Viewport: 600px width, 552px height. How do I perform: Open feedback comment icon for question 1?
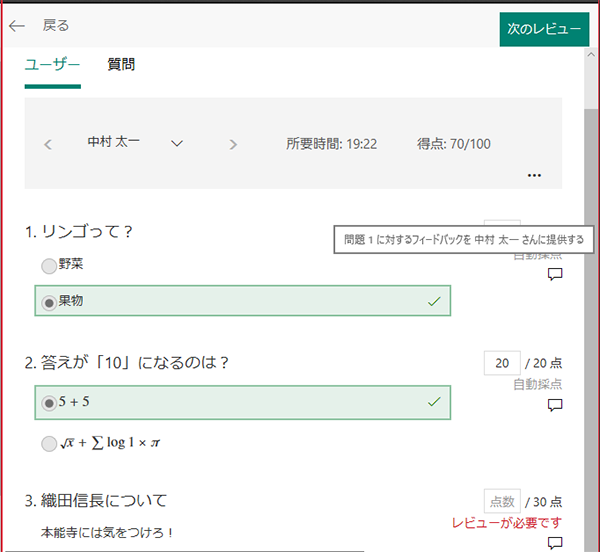coord(555,274)
